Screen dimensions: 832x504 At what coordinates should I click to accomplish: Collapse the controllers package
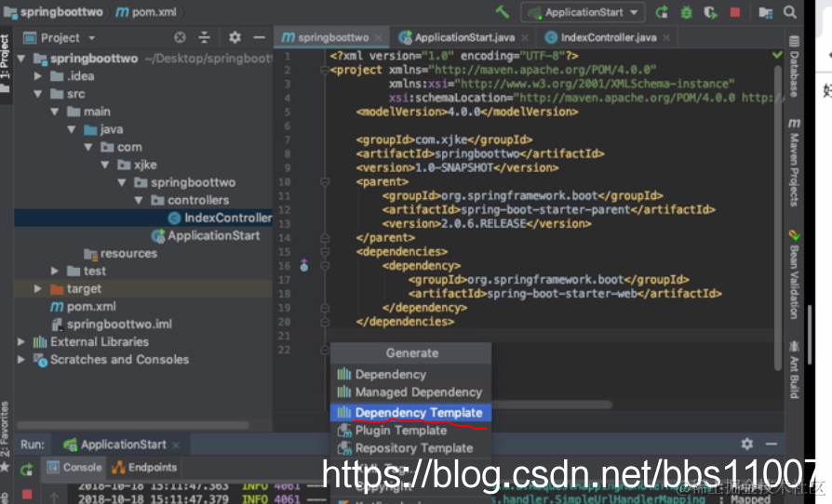pos(139,200)
